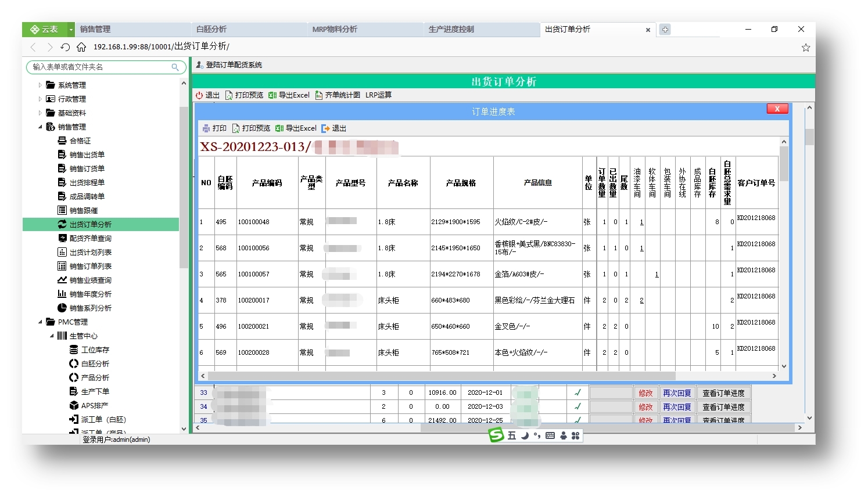Reload the page with refresh icon
The image size is (868, 497).
tap(65, 47)
